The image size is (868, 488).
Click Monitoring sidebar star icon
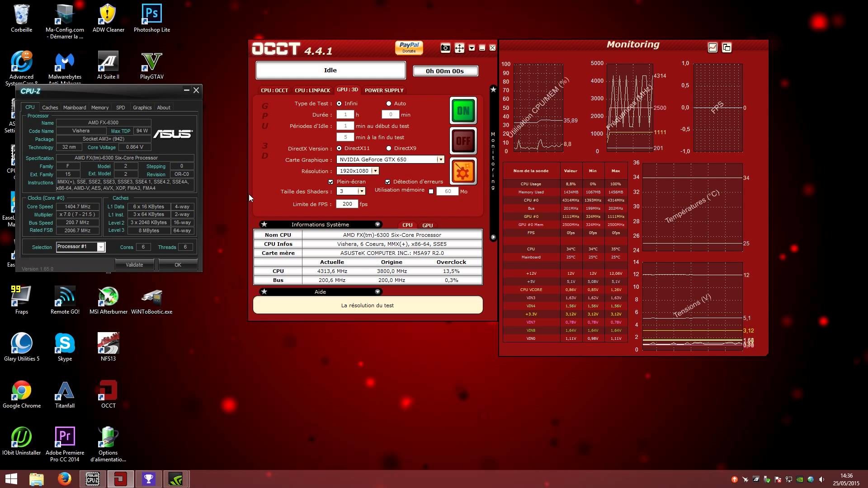(493, 89)
